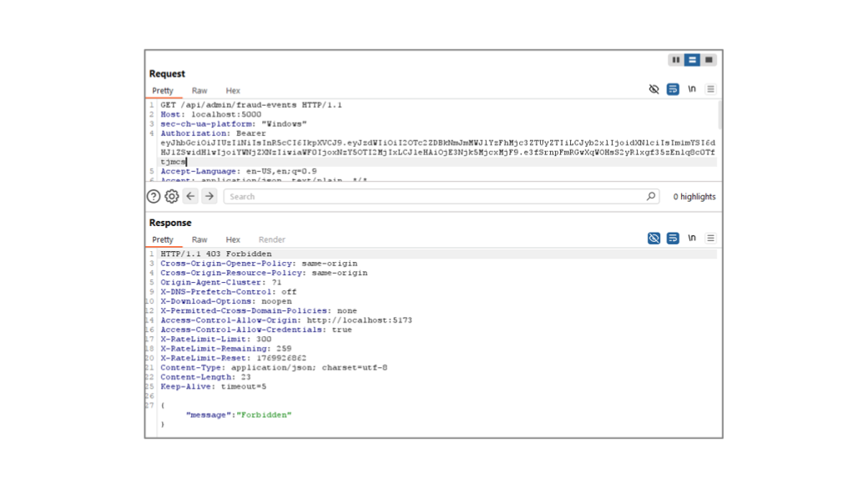Click 'Host: localhost:5000' header line
This screenshot has width=868, height=488.
pyautogui.click(x=211, y=114)
